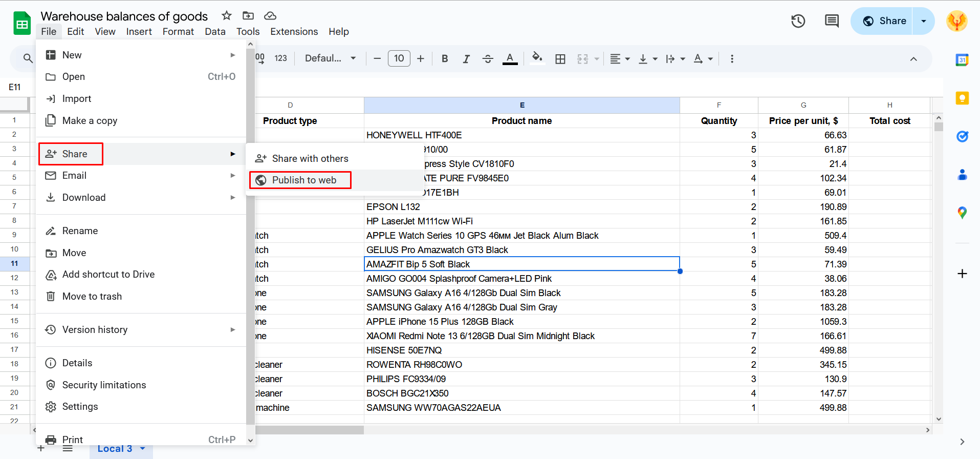Click the plus icon to get add-ons

click(x=962, y=274)
